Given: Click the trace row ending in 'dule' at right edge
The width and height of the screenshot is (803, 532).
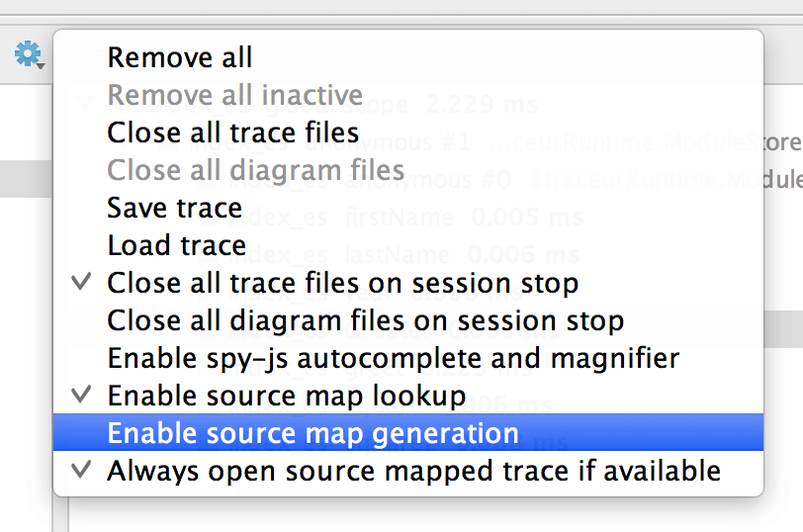Looking at the screenshot, I should point(783,179).
